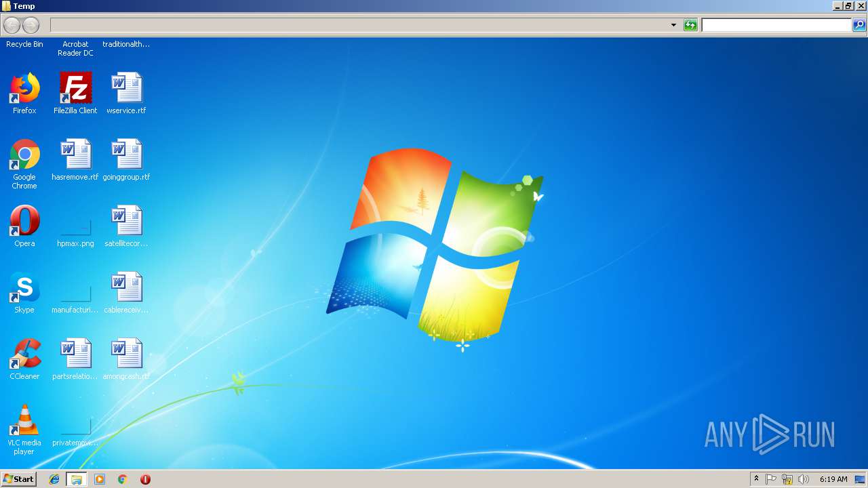Open the Firefox desktop shortcut
The image size is (868, 488).
click(24, 88)
